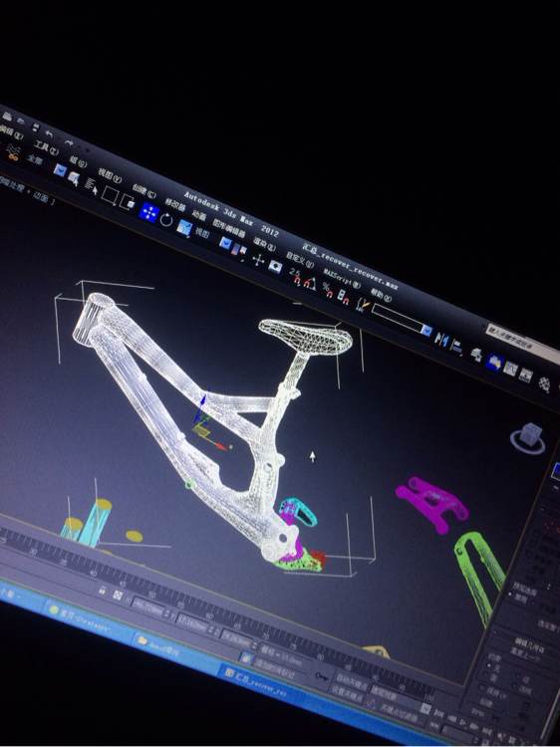The width and height of the screenshot is (560, 747).
Task: Click the 自动关键点 Auto Key button
Action: pos(352,680)
